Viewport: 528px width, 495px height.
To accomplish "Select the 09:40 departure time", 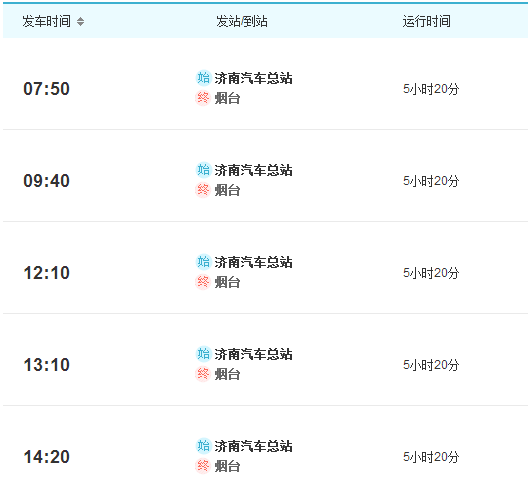I will click(x=46, y=181).
